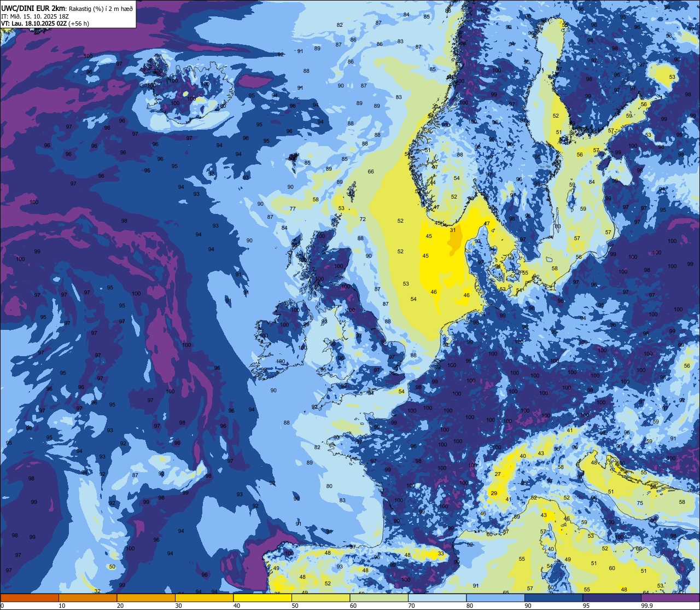This screenshot has width=700, height=610.
Task: Click the '31' humidity value on the map
Action: coord(453,230)
